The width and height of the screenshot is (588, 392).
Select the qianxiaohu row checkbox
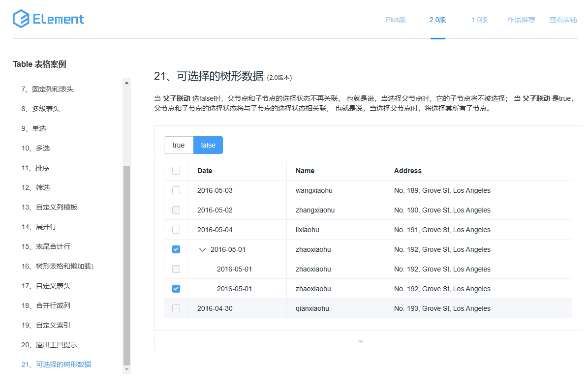point(176,308)
